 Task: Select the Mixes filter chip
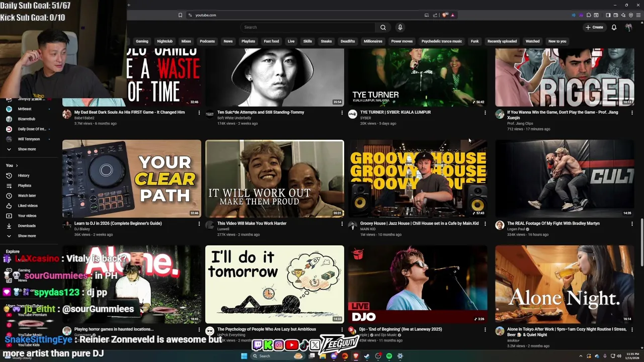pos(186,41)
